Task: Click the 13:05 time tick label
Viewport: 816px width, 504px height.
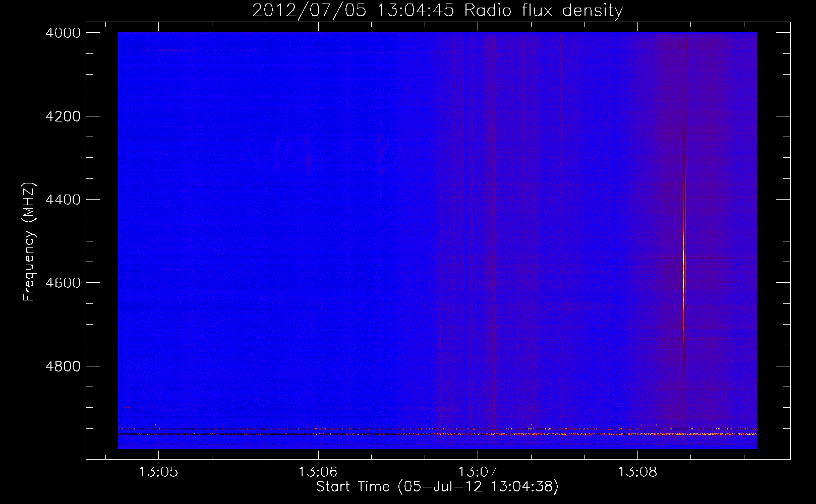Action: [x=158, y=472]
